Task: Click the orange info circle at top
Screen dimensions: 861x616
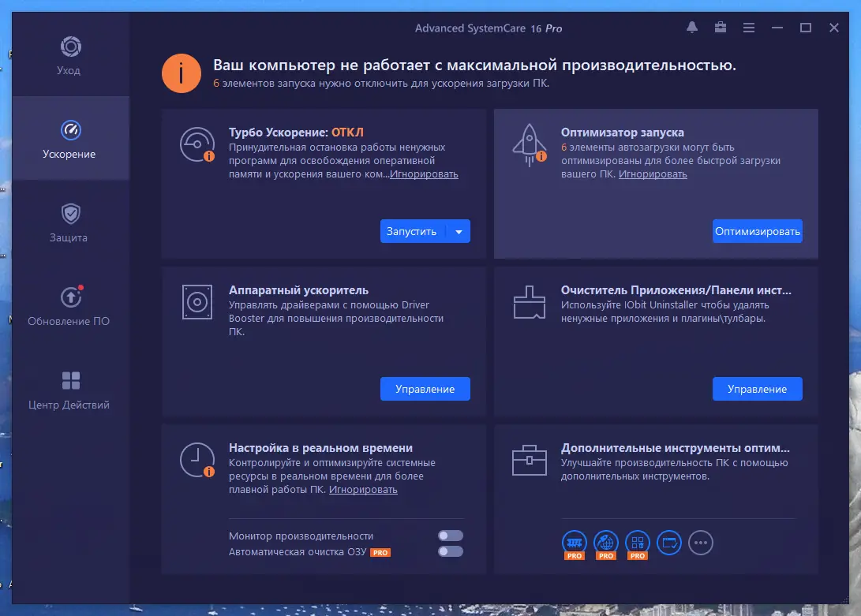Action: [x=182, y=73]
